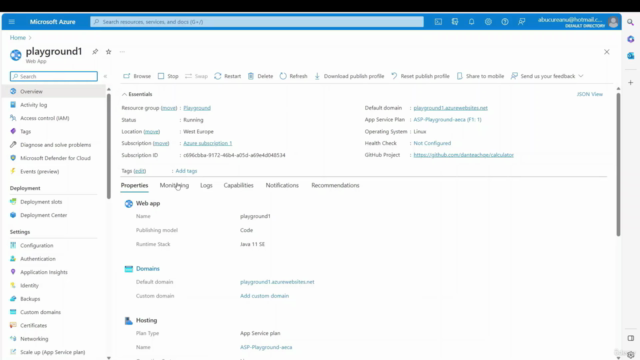
Task: Open Cloud Shell from the top bar
Action: pos(438,22)
